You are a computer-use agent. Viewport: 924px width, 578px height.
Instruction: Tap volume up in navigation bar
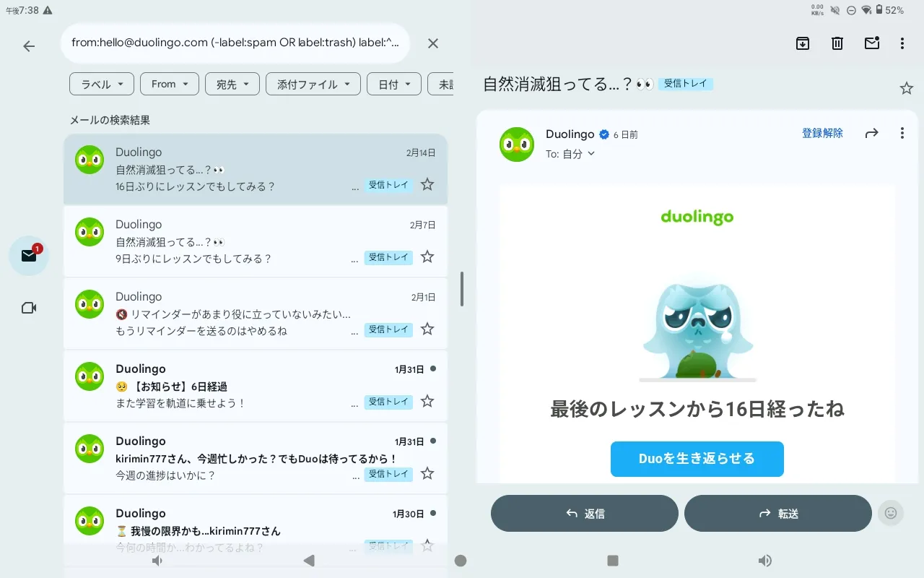[x=765, y=560]
